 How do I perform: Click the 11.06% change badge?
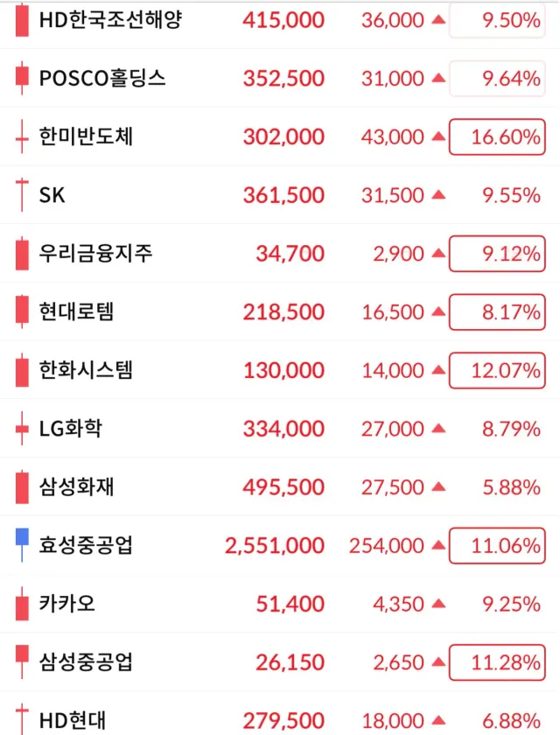[x=496, y=546]
